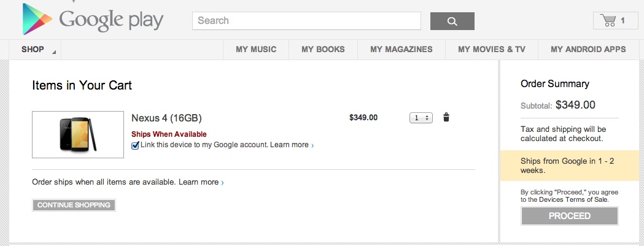The width and height of the screenshot is (644, 246).
Task: Open My Android Apps
Action: click(x=588, y=50)
